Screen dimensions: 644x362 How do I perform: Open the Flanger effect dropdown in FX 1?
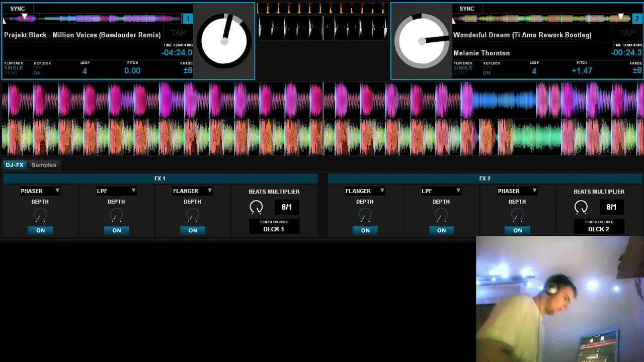pyautogui.click(x=192, y=191)
